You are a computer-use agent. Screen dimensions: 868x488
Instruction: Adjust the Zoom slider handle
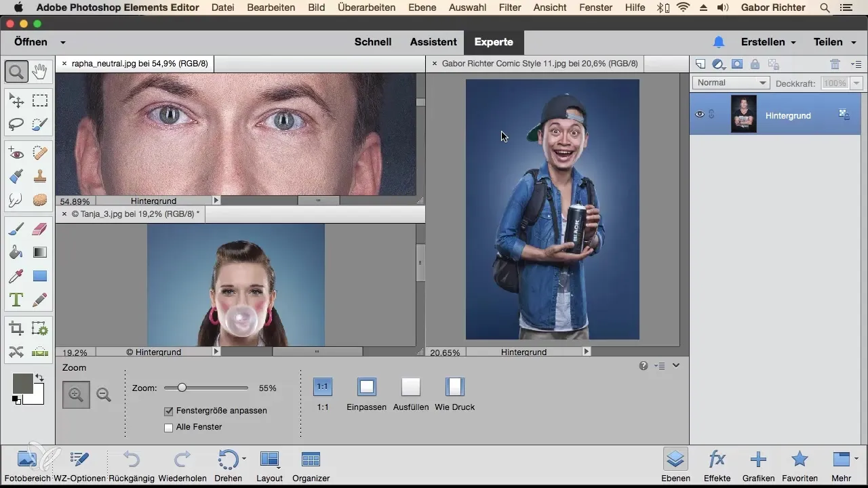(182, 388)
